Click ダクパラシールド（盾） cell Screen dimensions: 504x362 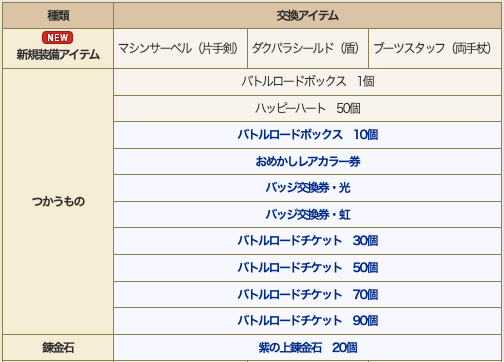pos(308,49)
